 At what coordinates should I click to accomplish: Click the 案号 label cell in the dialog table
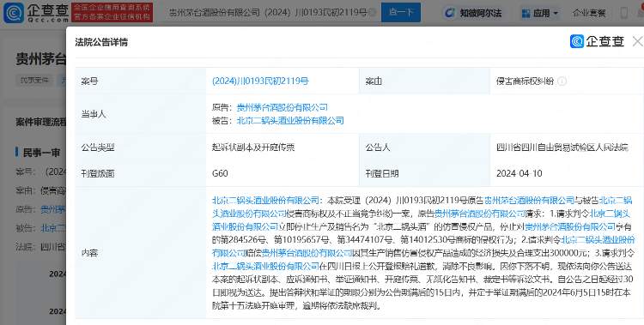pos(141,81)
